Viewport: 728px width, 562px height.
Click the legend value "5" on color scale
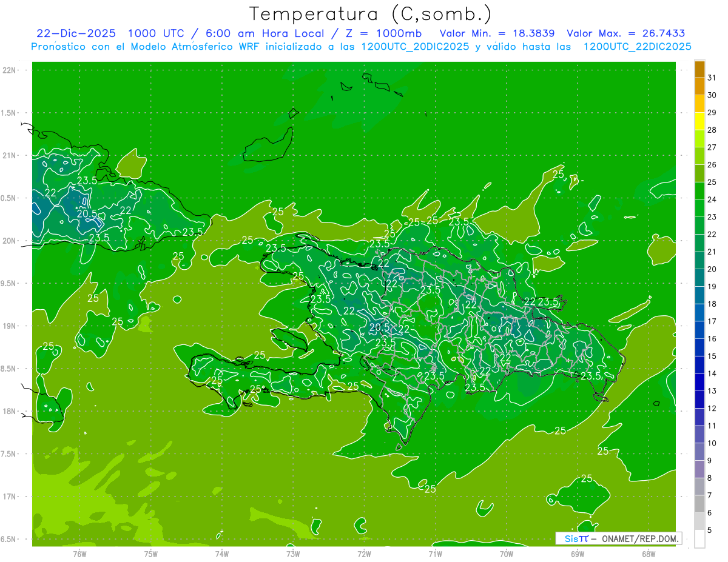pos(710,530)
